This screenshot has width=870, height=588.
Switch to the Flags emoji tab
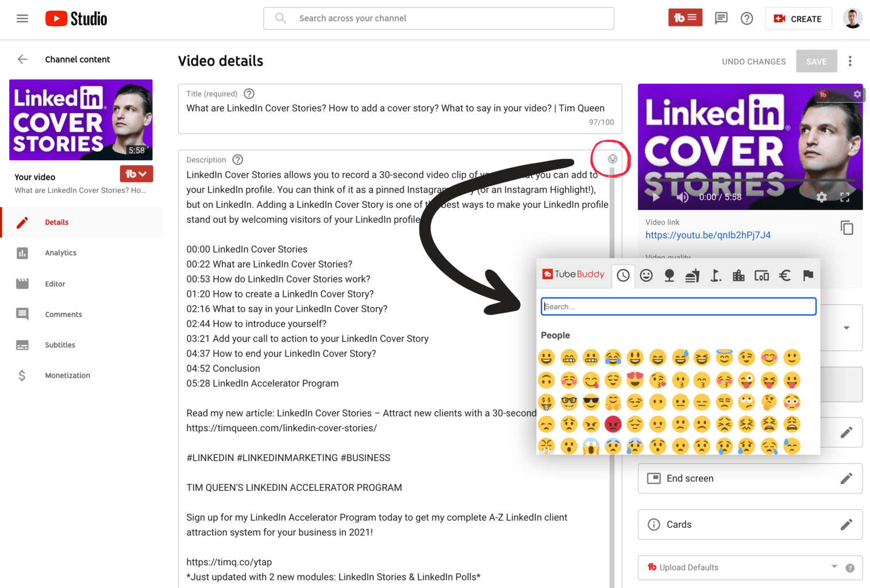(808, 276)
